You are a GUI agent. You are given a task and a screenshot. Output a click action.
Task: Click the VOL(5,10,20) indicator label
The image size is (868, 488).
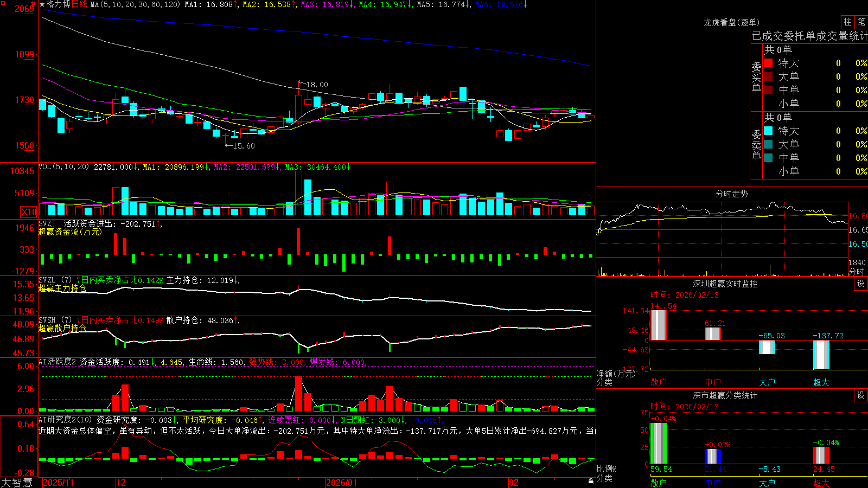(x=63, y=167)
